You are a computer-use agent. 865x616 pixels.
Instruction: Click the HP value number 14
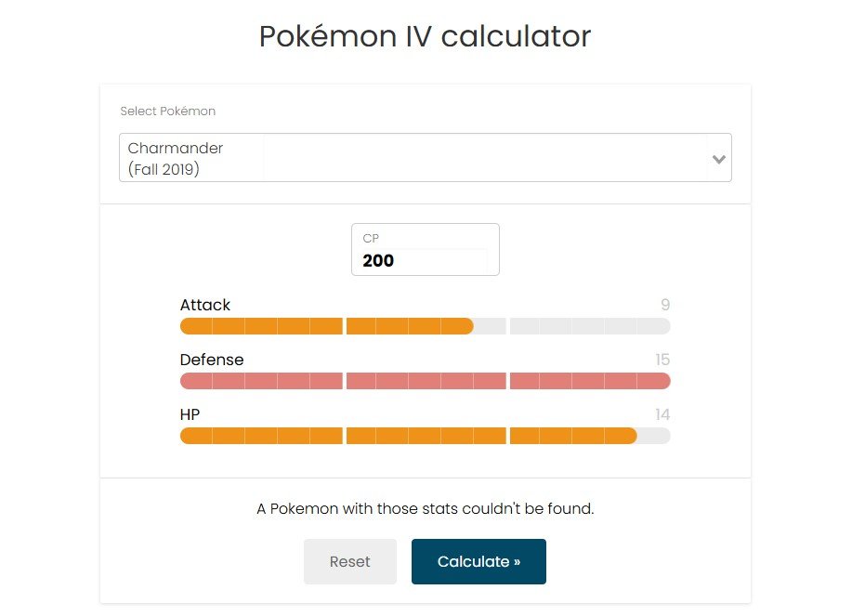662,414
